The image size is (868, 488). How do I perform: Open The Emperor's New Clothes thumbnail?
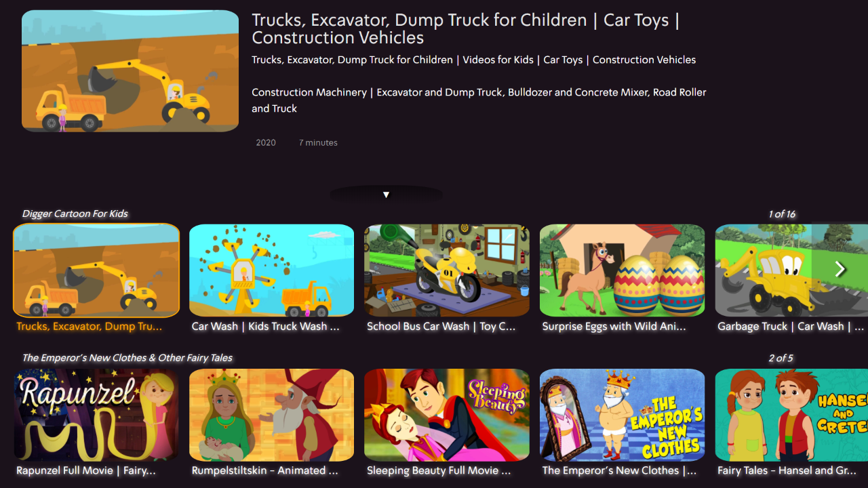pos(622,415)
